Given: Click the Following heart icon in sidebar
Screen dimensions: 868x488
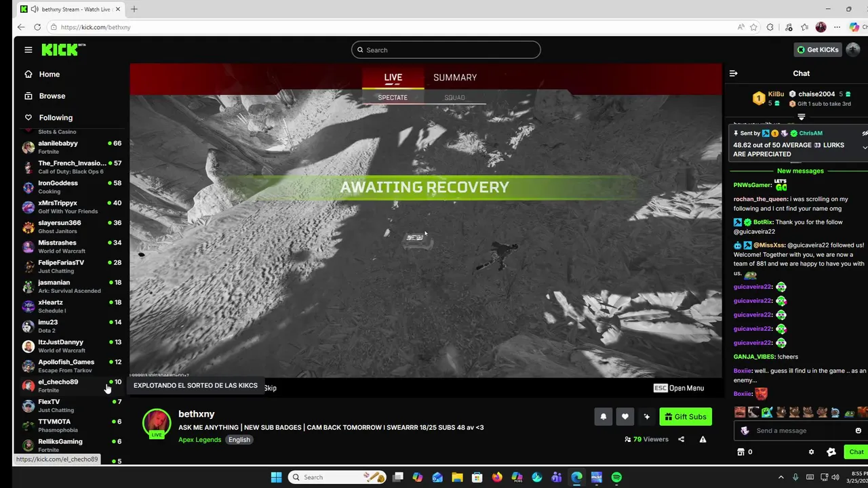Looking at the screenshot, I should tap(28, 117).
